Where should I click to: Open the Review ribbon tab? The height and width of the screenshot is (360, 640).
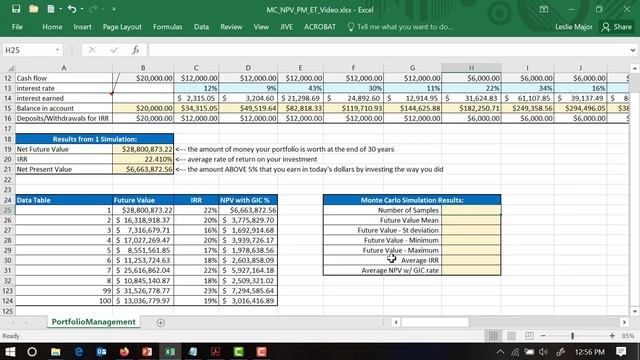pyautogui.click(x=231, y=27)
